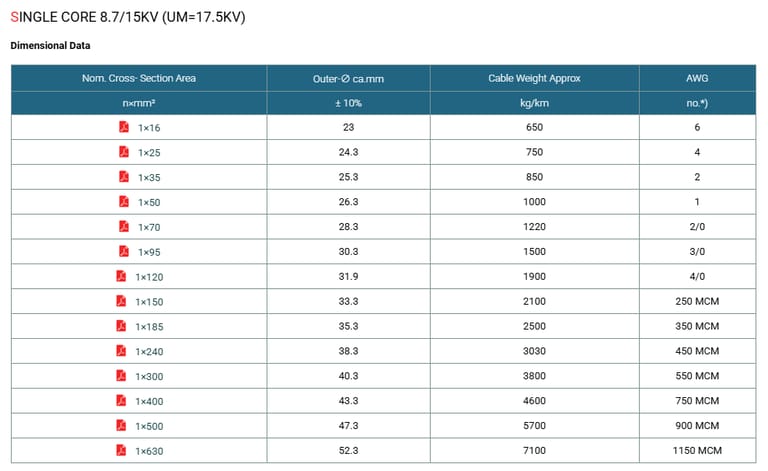Screen dimensions: 768x471
Task: Select the Outer-Ø ca.mm column header
Action: pyautogui.click(x=349, y=78)
